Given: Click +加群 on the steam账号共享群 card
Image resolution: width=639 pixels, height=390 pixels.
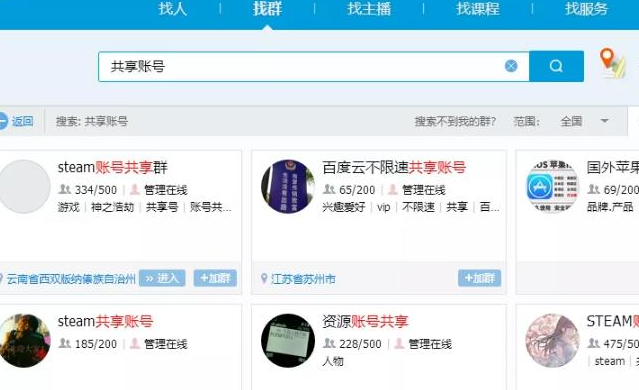Looking at the screenshot, I should 215,278.
